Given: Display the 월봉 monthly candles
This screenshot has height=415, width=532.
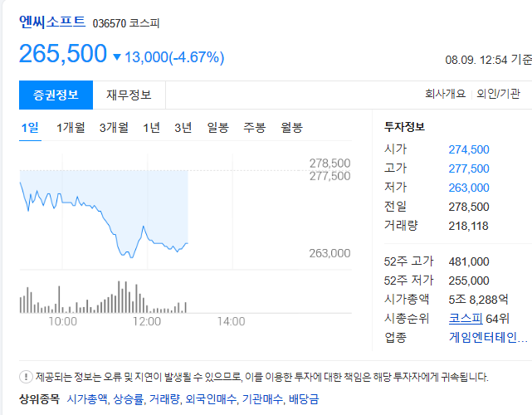Looking at the screenshot, I should point(291,128).
